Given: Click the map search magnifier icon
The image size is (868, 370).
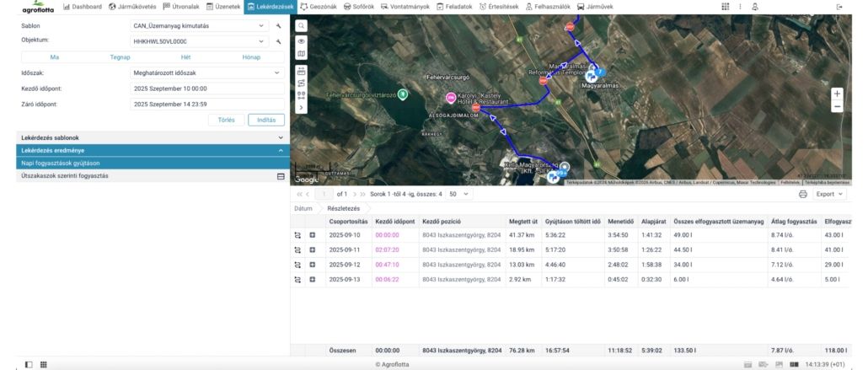Looking at the screenshot, I should pos(302,26).
